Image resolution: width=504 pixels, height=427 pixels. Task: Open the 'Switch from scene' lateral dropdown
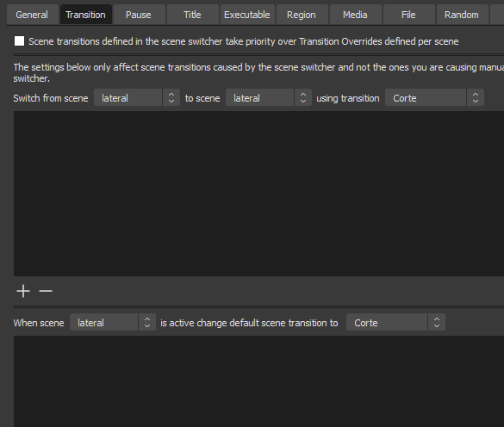click(x=137, y=97)
